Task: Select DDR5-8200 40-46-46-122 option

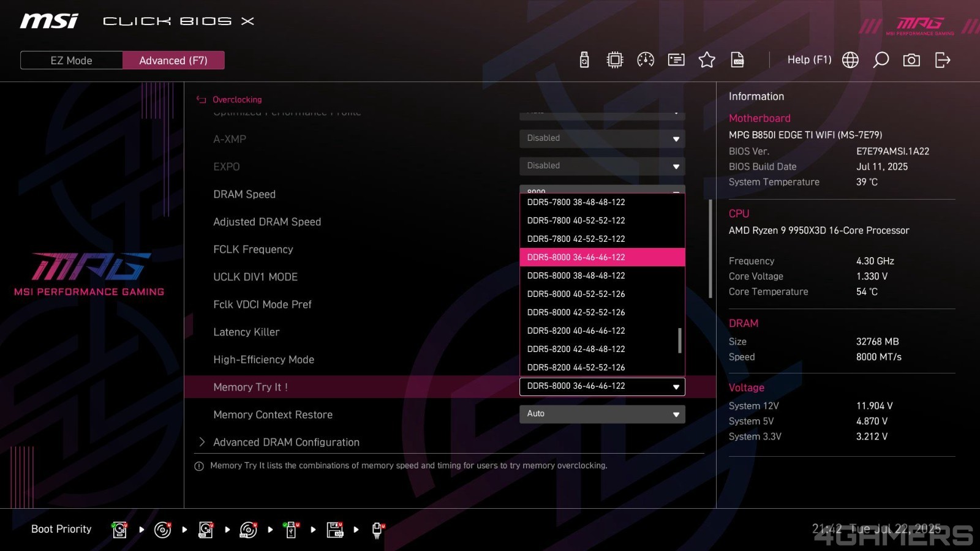Action: [602, 331]
